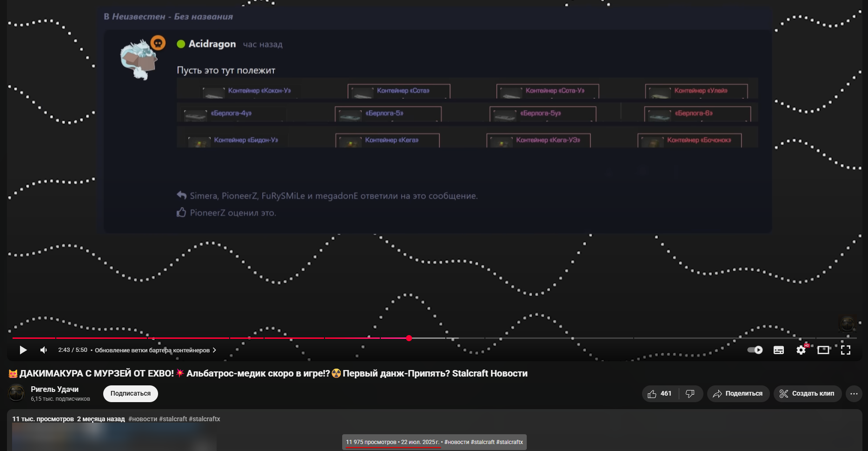Turn on subtitles with the captions icon
The height and width of the screenshot is (451, 868).
[x=779, y=350]
